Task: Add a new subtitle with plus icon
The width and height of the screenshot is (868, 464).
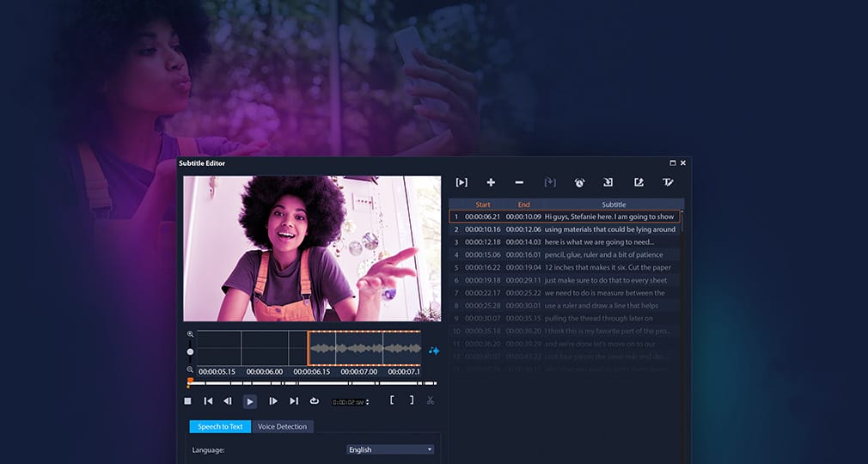Action: tap(491, 182)
